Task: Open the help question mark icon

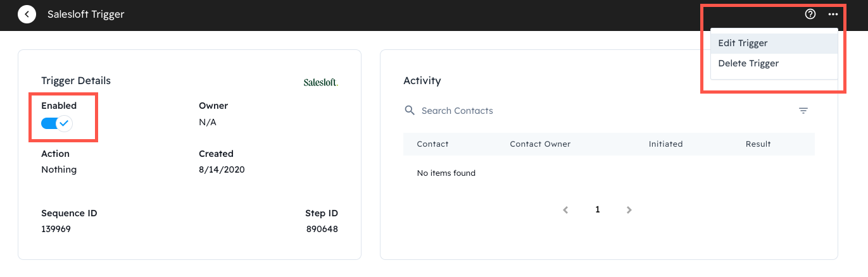Action: pyautogui.click(x=810, y=14)
